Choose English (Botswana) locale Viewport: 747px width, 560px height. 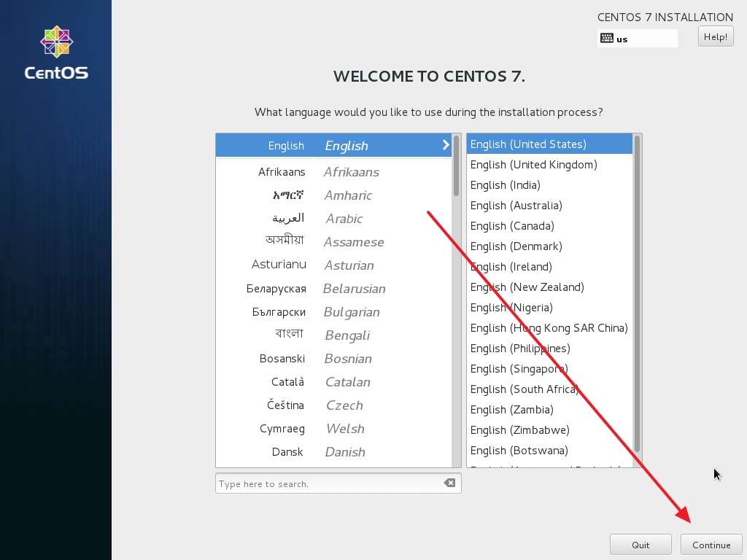[550, 451]
